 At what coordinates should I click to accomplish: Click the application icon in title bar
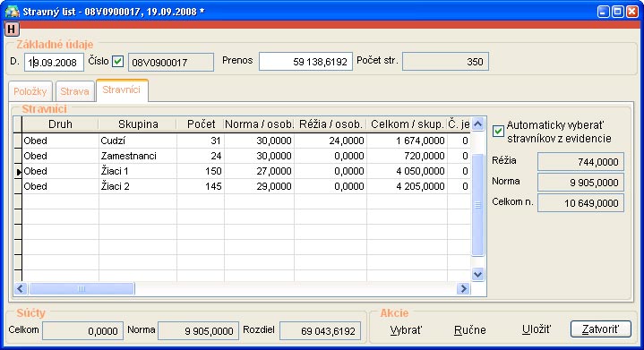12,11
